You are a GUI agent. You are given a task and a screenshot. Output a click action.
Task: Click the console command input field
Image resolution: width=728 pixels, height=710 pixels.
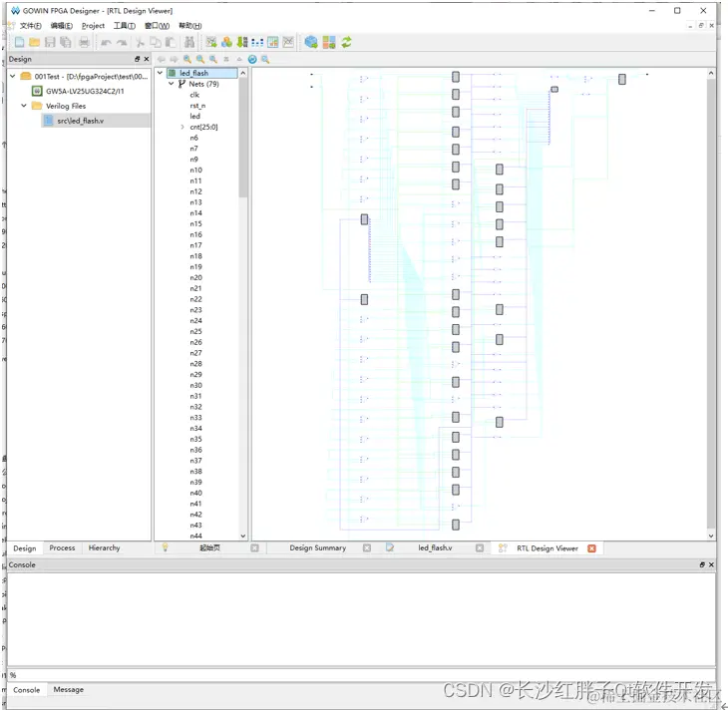pos(361,675)
